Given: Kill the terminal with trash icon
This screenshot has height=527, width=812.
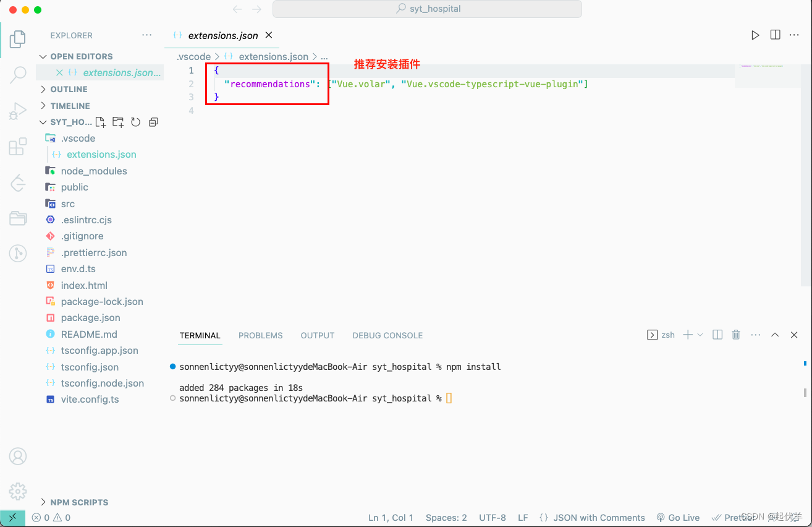Looking at the screenshot, I should (736, 335).
